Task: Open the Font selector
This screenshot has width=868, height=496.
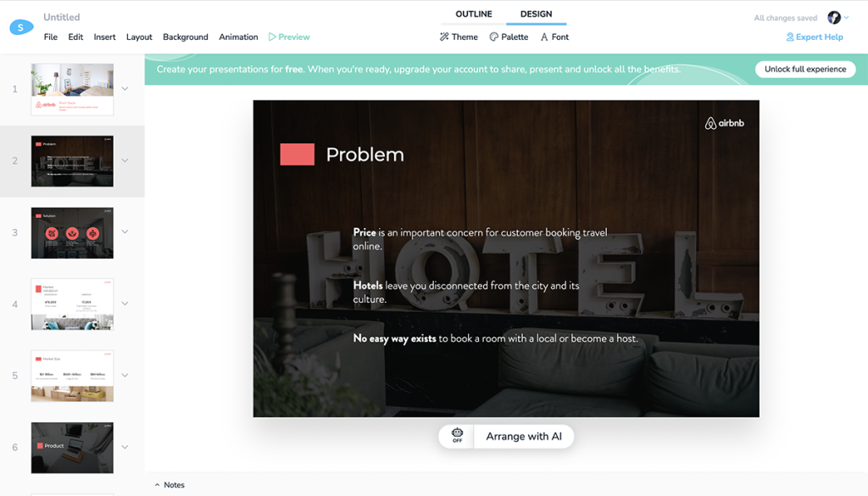Action: [554, 36]
